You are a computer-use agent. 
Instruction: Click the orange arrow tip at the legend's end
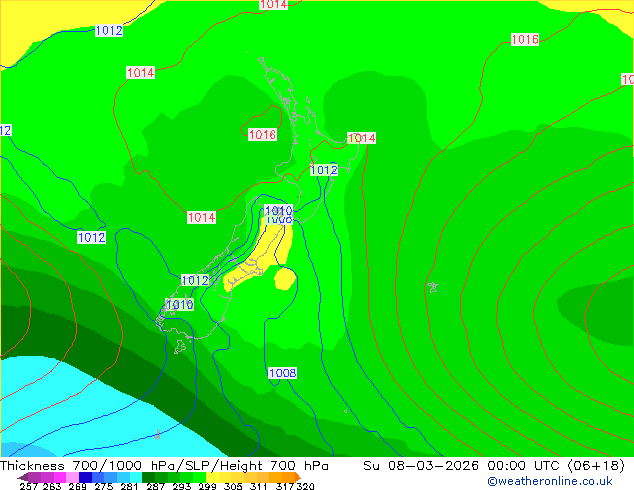click(298, 477)
